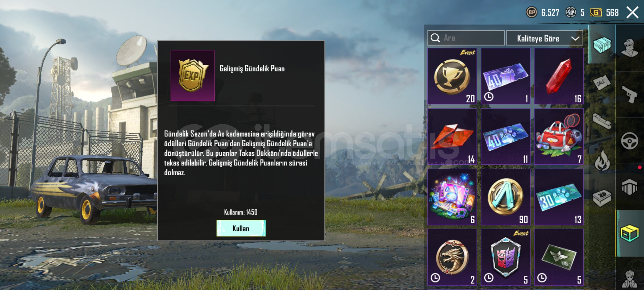Select the gold A coin item
This screenshot has height=290, width=644.
(x=506, y=197)
